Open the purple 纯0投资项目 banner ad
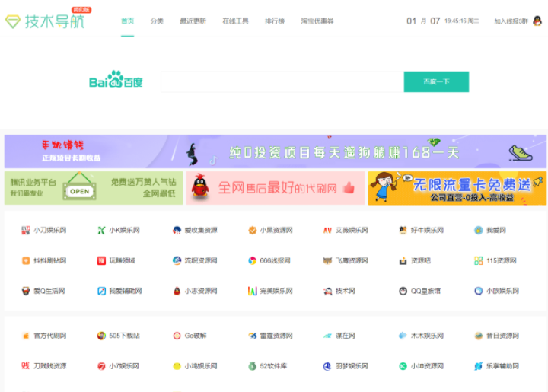The height and width of the screenshot is (392, 548). (276, 151)
